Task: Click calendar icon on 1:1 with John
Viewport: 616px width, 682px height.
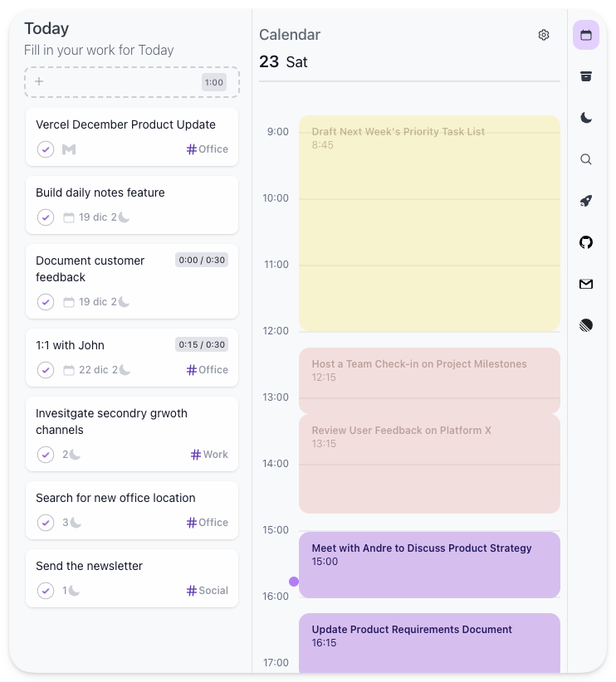Action: coord(69,370)
